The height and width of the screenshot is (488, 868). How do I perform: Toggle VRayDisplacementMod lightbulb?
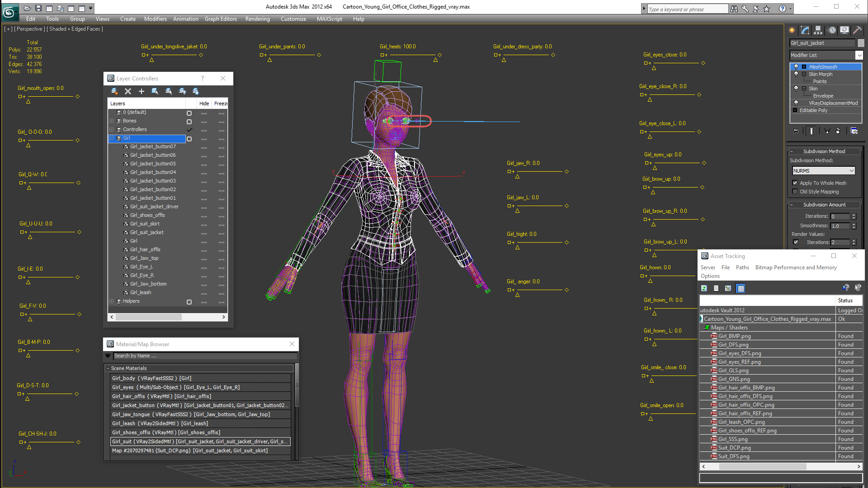click(796, 103)
